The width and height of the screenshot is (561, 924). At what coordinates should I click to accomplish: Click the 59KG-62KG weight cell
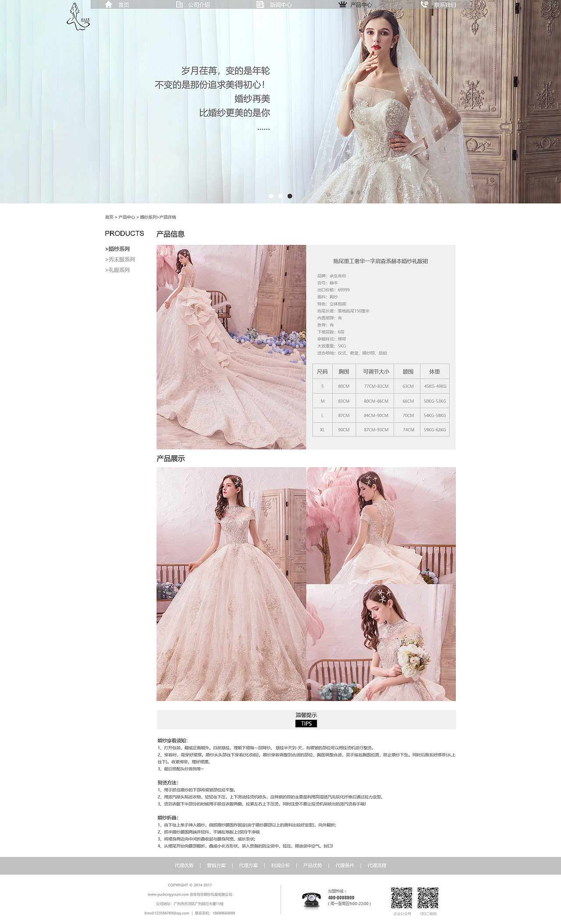click(435, 430)
